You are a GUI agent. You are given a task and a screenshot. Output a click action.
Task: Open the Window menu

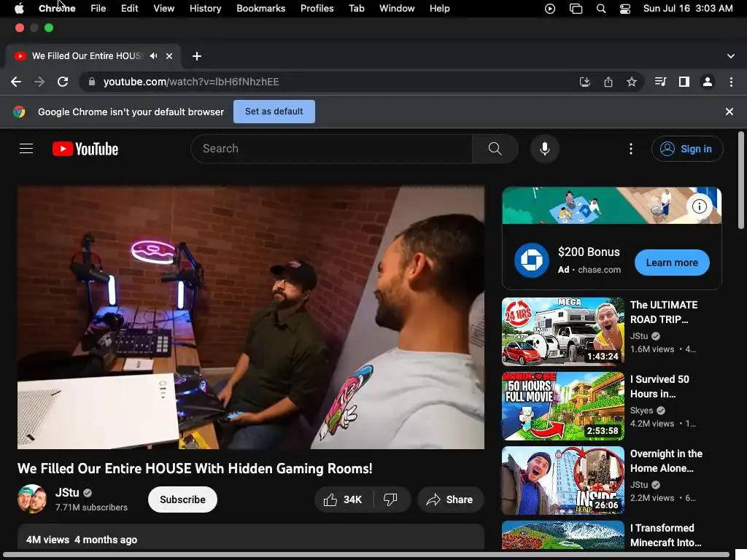click(x=397, y=8)
